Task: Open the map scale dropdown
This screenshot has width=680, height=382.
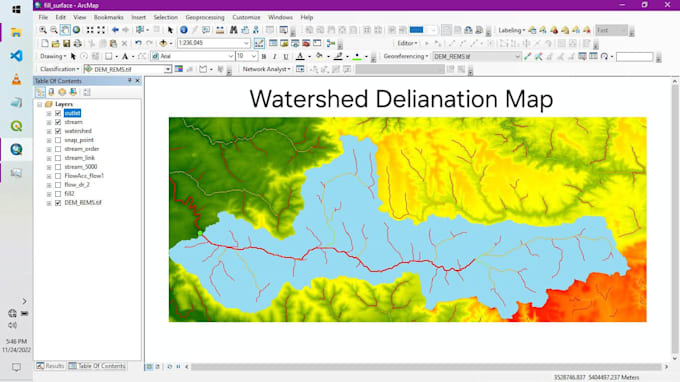Action: [x=246, y=43]
